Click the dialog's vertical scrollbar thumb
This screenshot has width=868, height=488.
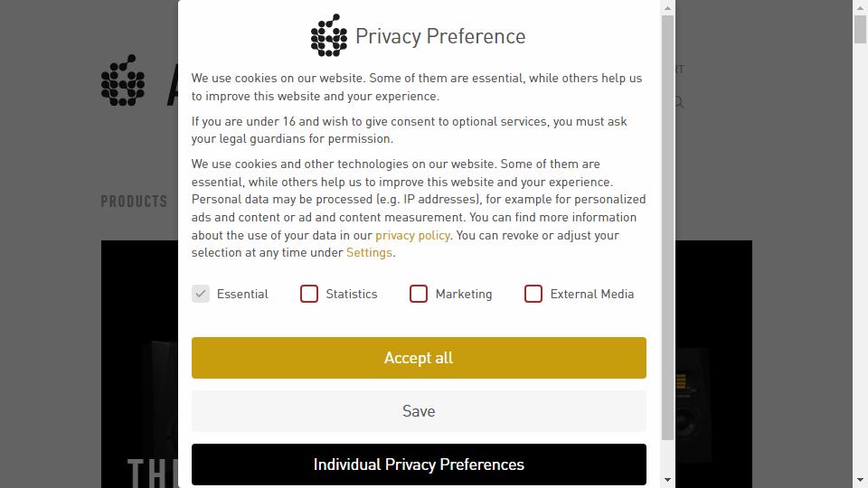tap(668, 226)
